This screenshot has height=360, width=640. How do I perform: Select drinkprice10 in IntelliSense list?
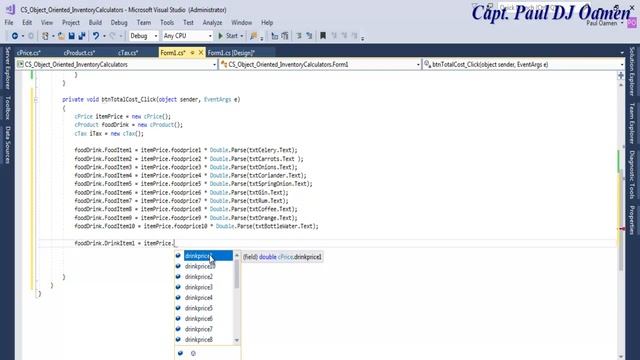pos(204,267)
